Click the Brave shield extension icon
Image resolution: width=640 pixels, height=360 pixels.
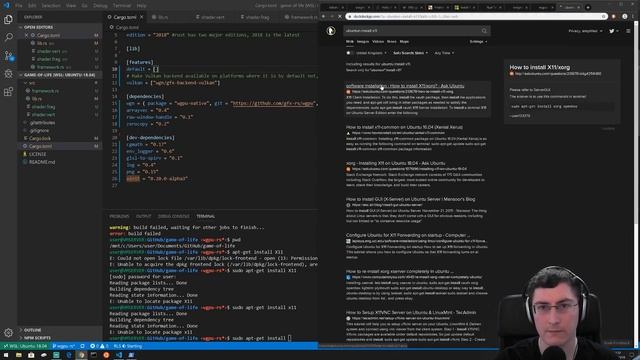[613, 16]
